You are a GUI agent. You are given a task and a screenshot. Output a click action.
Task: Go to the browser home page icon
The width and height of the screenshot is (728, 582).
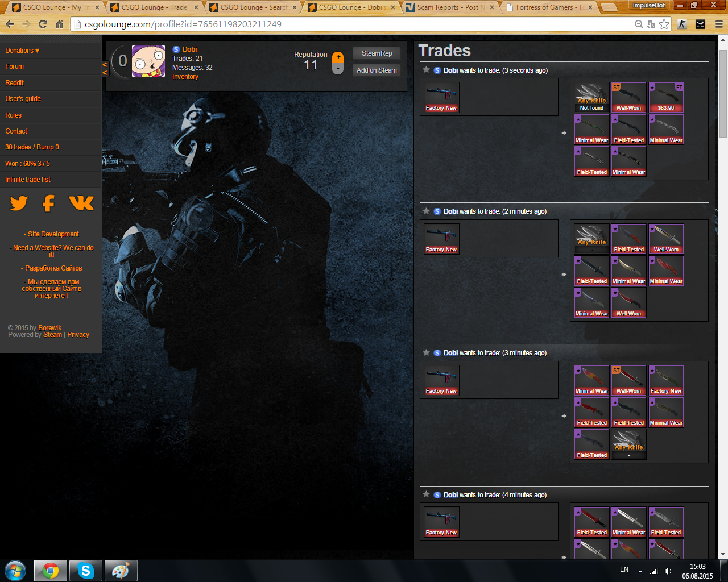59,24
